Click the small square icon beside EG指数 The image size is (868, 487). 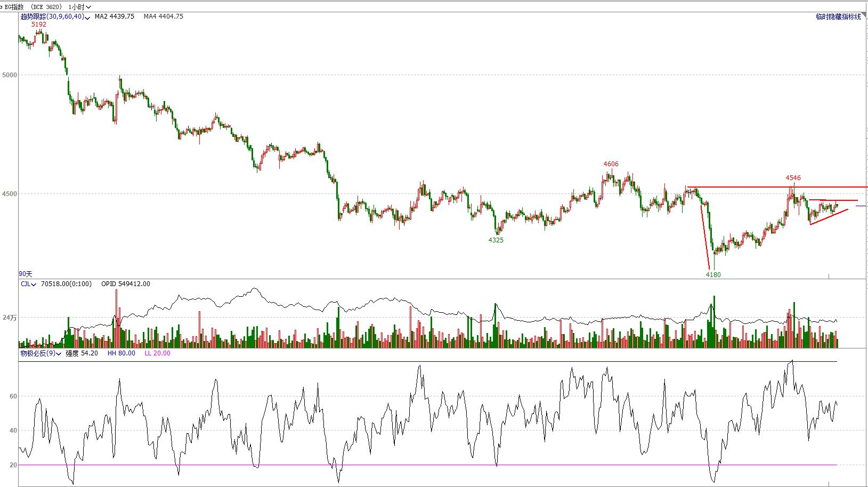(x=2, y=7)
